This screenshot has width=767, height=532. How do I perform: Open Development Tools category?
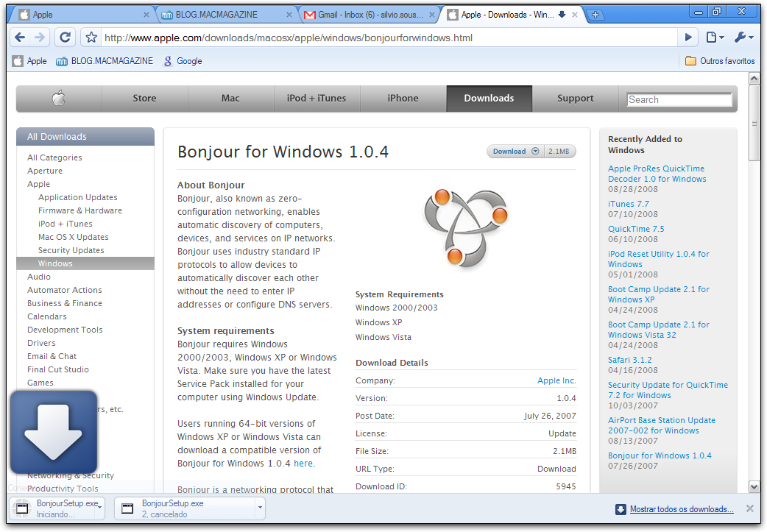pyautogui.click(x=65, y=330)
